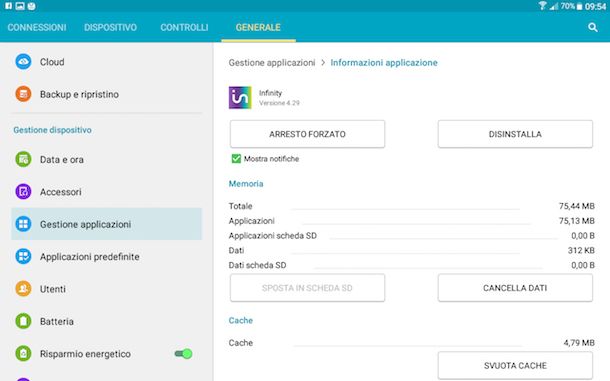Tap the signal strength icon
This screenshot has width=610, height=381.
[x=554, y=6]
